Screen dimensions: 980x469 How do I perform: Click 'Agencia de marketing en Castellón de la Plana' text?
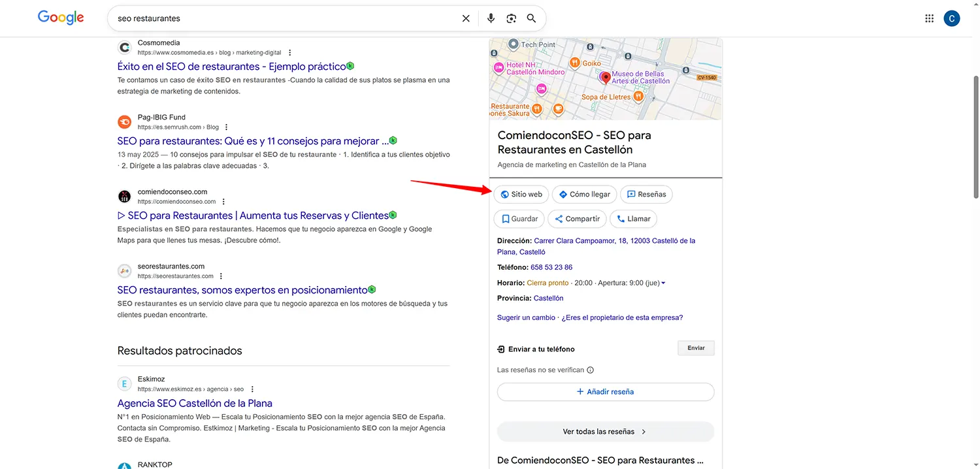click(572, 165)
